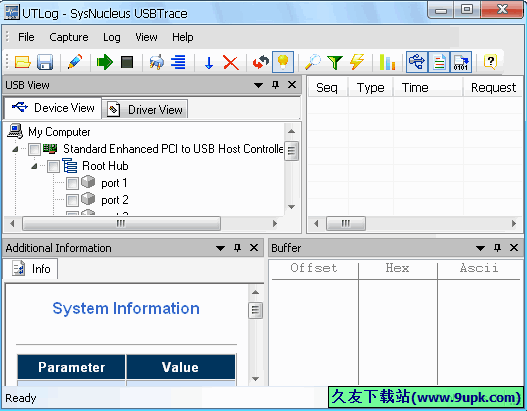Toggle the buffer 0101 panel icon
Image resolution: width=527 pixels, height=411 pixels.
(461, 62)
